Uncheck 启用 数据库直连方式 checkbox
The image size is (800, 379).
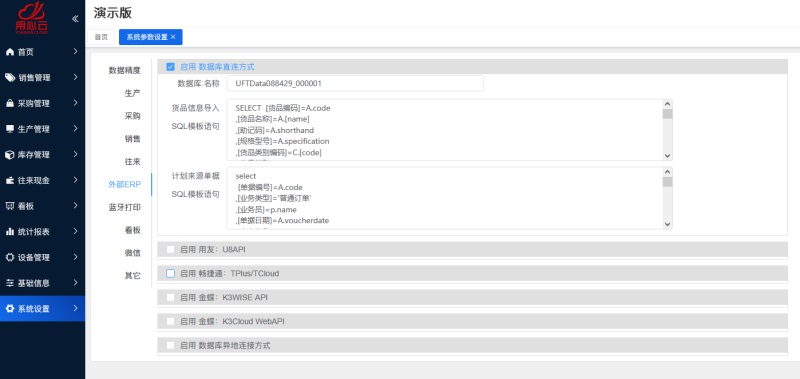click(170, 67)
